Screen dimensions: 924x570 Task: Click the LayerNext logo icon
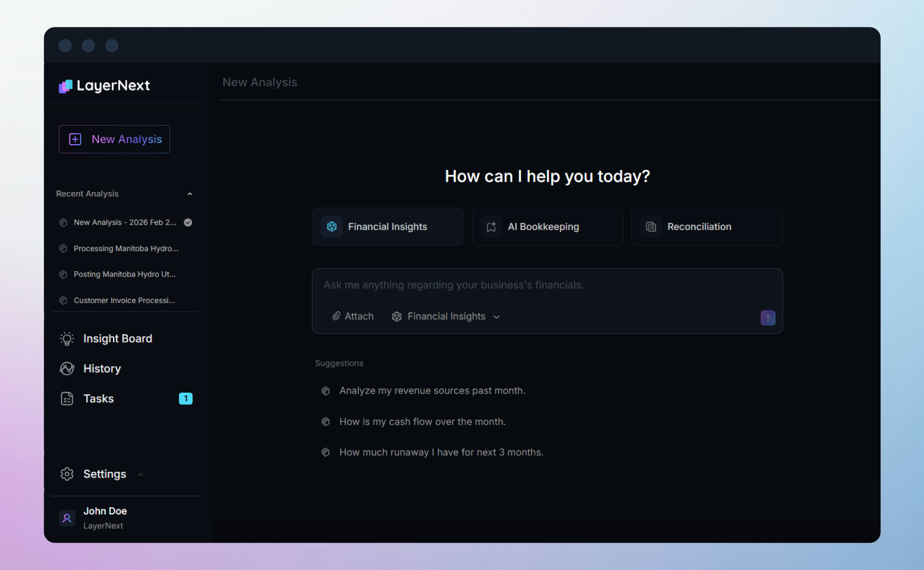65,86
